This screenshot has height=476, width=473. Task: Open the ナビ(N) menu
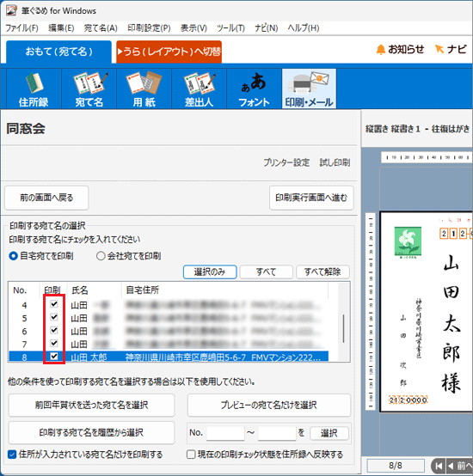pos(266,28)
